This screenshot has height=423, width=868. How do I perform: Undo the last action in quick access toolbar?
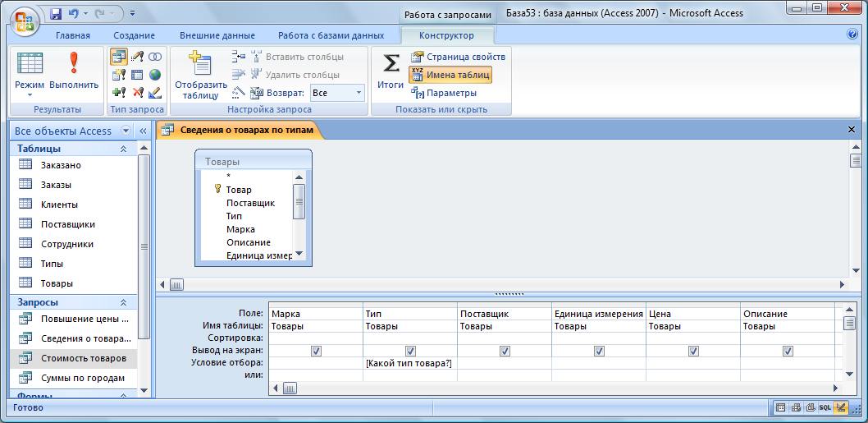pyautogui.click(x=72, y=12)
